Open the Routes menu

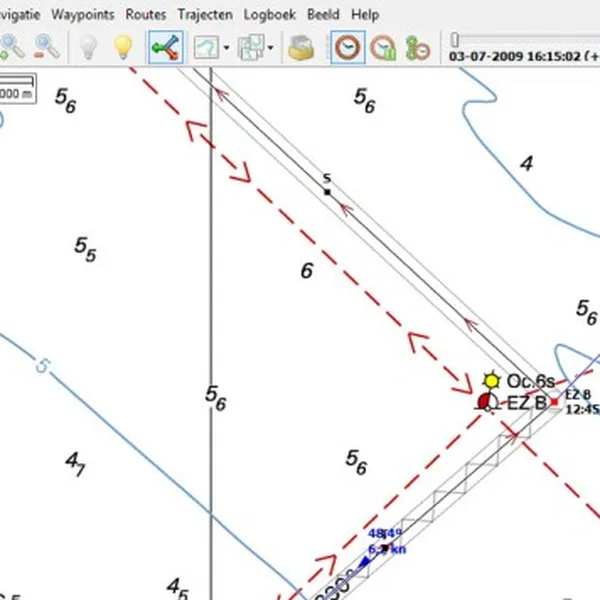(x=146, y=15)
